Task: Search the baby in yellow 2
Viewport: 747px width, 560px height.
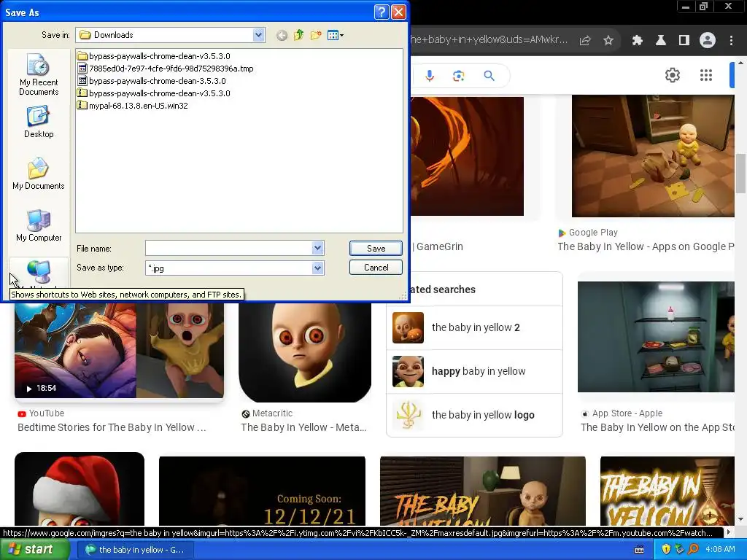Action: [474, 327]
